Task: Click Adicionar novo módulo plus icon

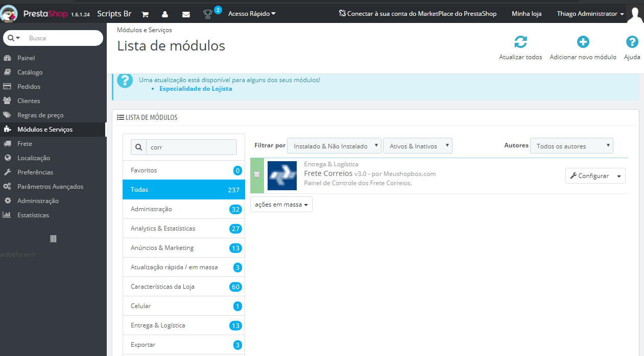Action: [583, 42]
